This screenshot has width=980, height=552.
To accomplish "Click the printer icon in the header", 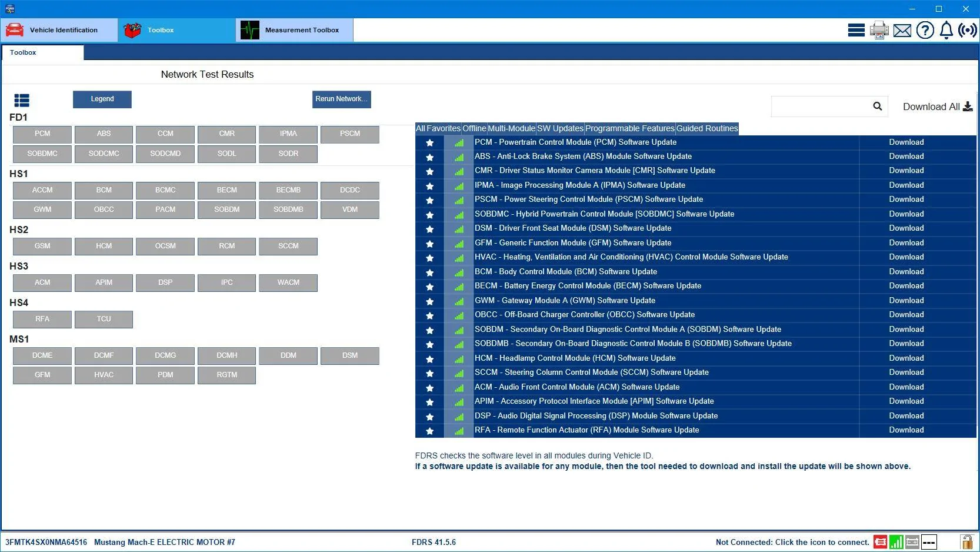I will pos(879,30).
